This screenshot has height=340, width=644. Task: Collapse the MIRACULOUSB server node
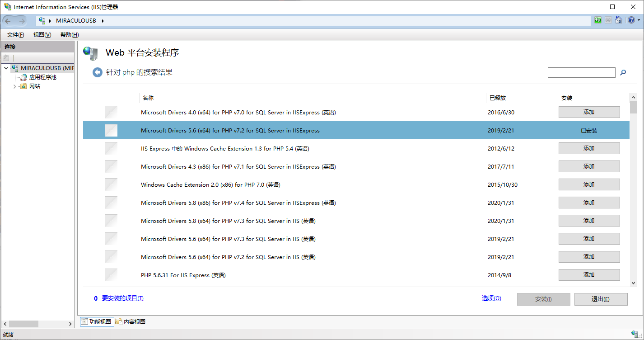click(x=6, y=68)
